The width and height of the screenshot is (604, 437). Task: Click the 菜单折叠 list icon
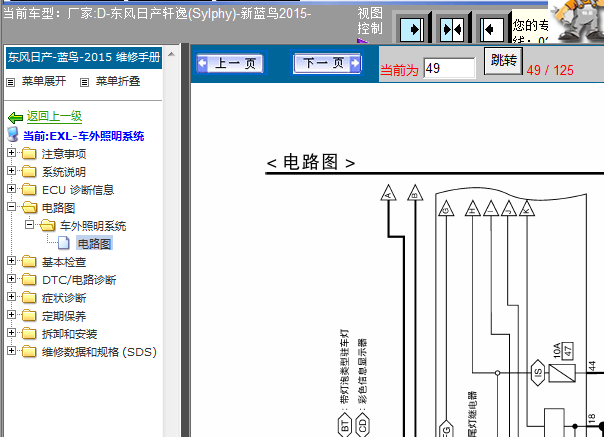pyautogui.click(x=84, y=82)
